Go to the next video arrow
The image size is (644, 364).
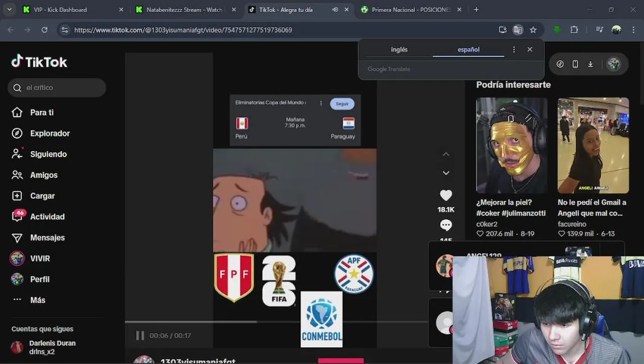pyautogui.click(x=445, y=173)
